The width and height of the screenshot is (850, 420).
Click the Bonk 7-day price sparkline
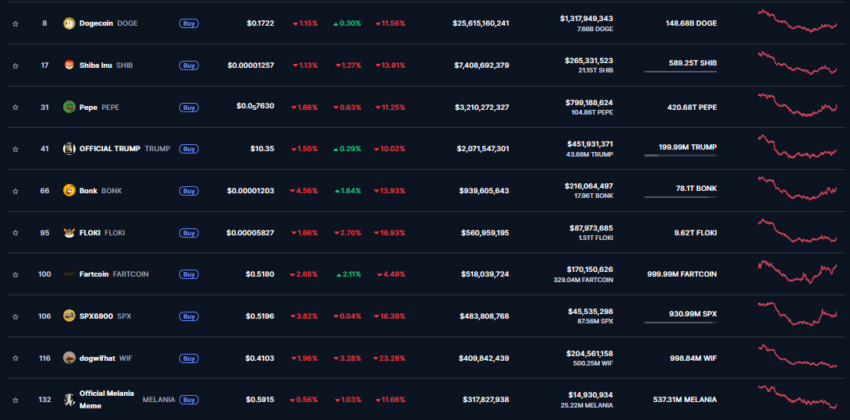click(x=797, y=188)
